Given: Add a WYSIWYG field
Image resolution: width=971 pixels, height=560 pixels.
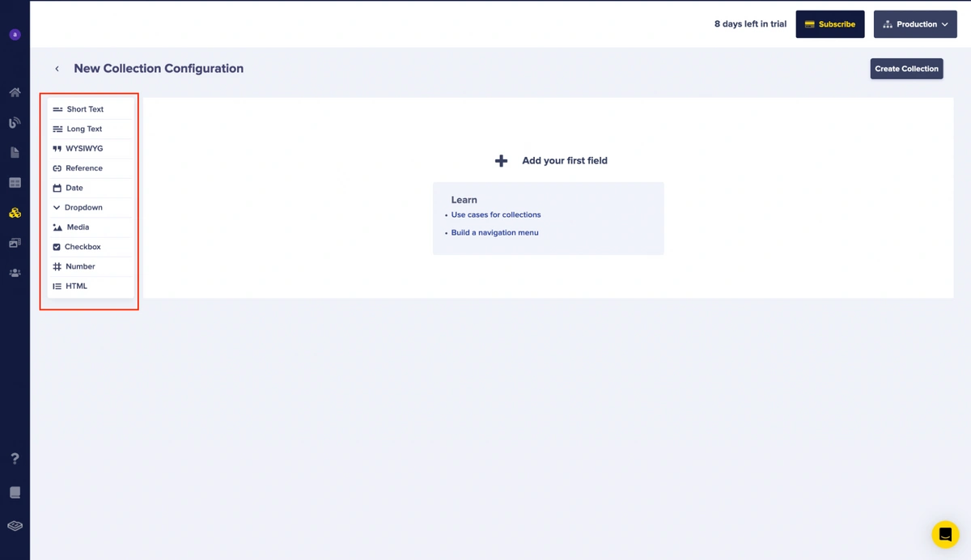Looking at the screenshot, I should point(84,149).
